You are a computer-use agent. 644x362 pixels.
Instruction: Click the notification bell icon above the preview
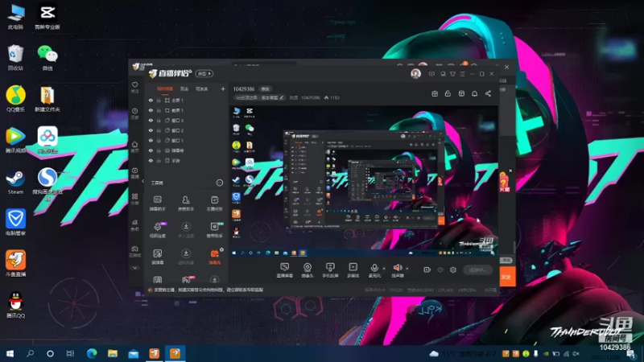(x=474, y=93)
